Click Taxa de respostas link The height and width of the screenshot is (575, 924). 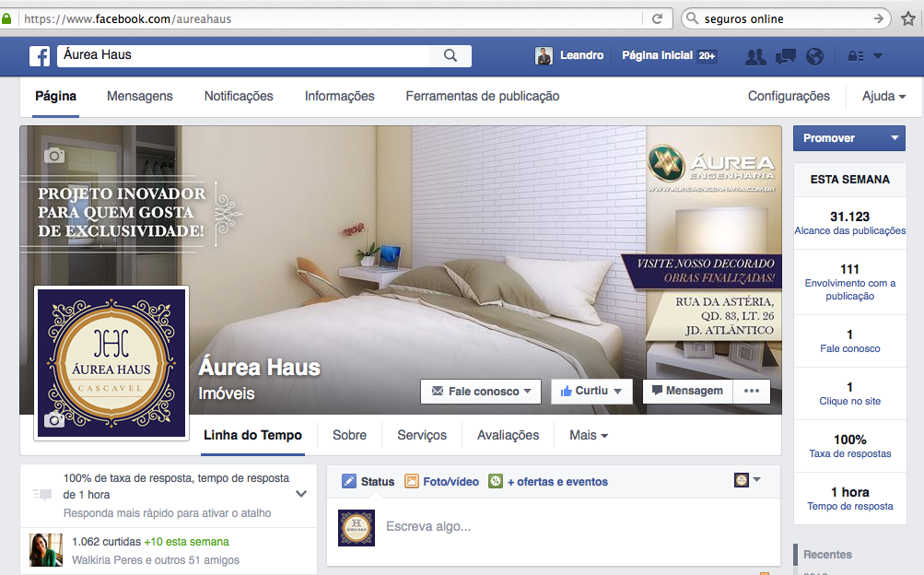tap(849, 453)
